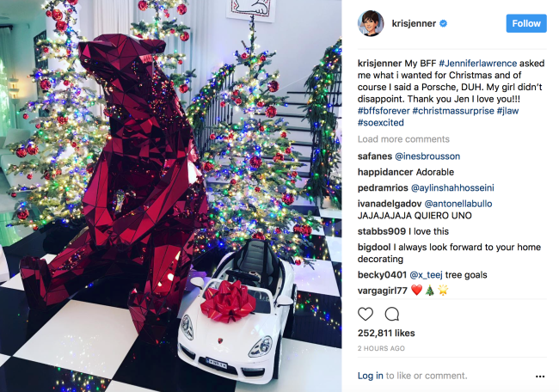The image size is (559, 392).
Task: Expand Load more comments
Action: pyautogui.click(x=403, y=139)
